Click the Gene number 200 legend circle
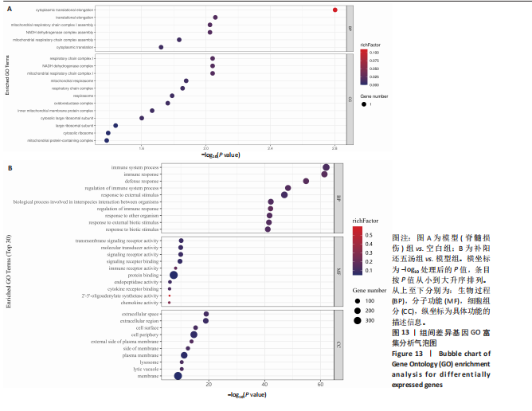532x411 pixels. click(x=359, y=311)
